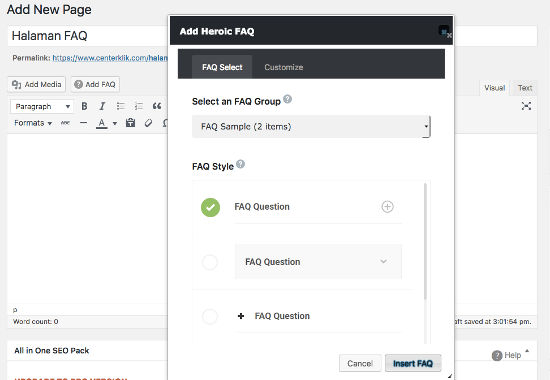Enable distraction-free fullscreen editor mode
Viewport: 550px width, 380px height.
[x=526, y=106]
